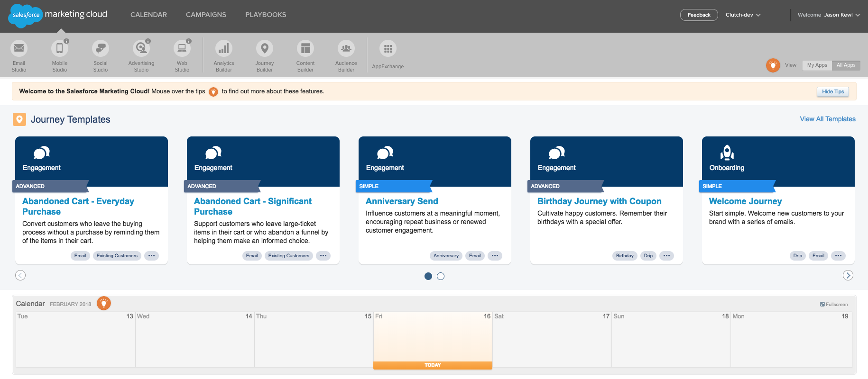Switch view to All Apps
This screenshot has height=379, width=868.
click(x=846, y=65)
